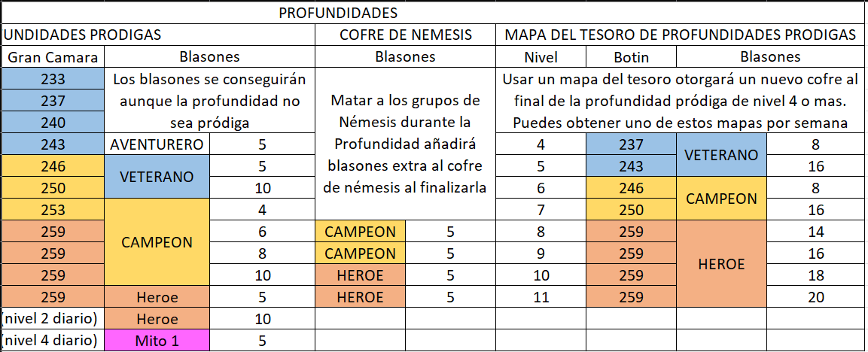The image size is (868, 352).
Task: Click the COFRE DE NEMESIS header cell
Action: point(405,35)
